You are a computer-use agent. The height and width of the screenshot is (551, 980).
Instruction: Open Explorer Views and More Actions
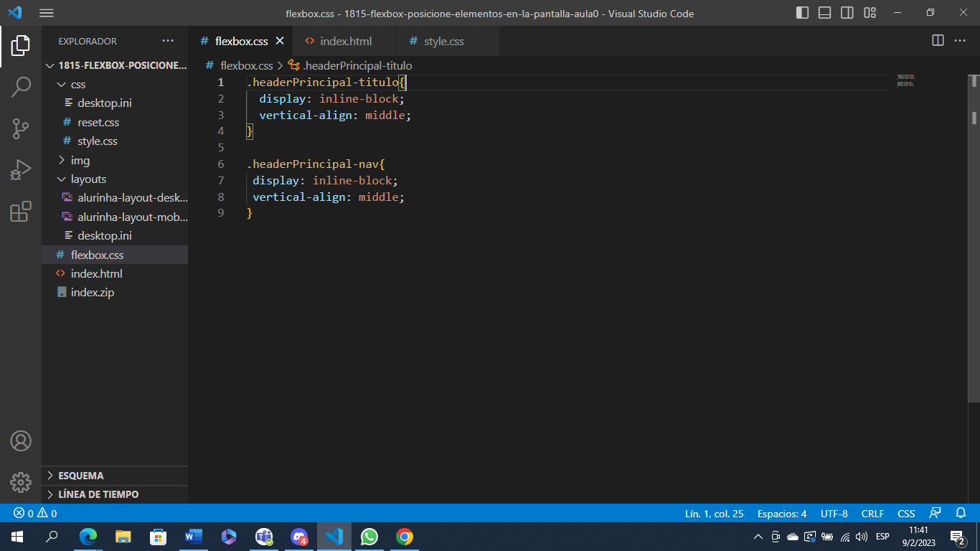point(168,41)
